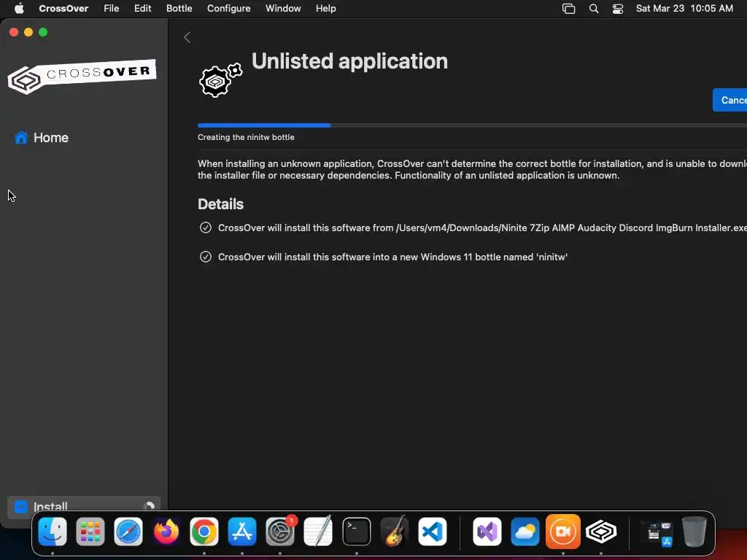
Task: Minimize the CrossOver window with yellow button
Action: pyautogui.click(x=28, y=32)
